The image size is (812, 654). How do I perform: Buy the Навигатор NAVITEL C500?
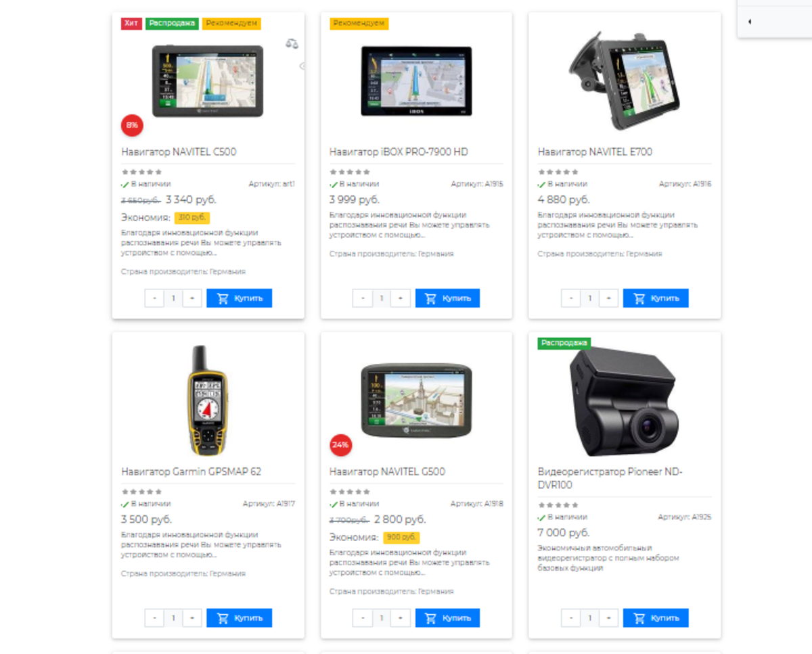point(240,298)
